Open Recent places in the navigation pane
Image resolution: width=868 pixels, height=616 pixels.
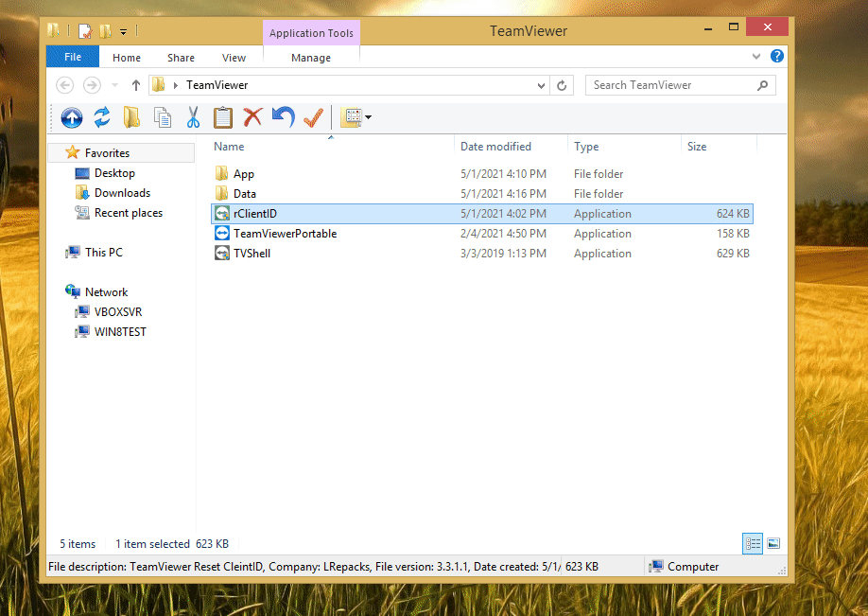point(128,213)
